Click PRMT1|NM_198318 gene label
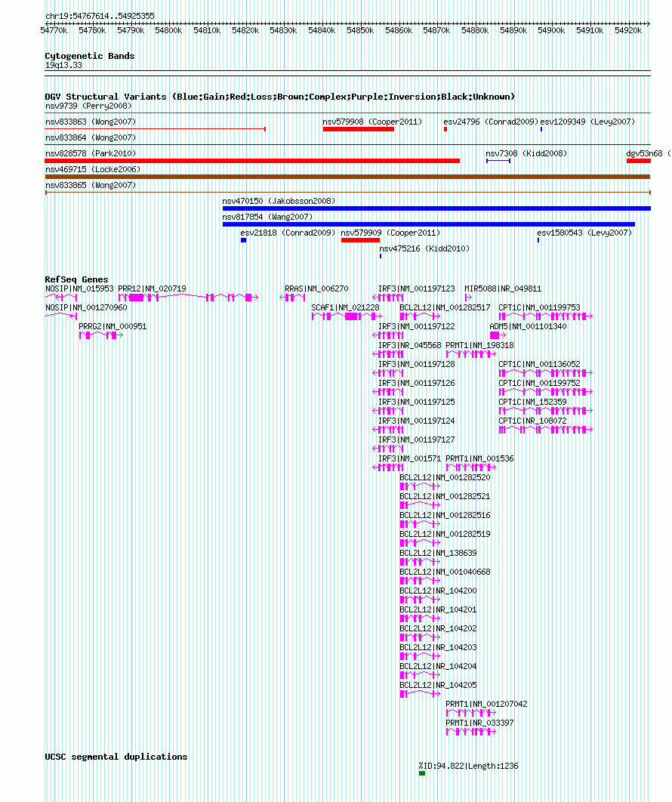The image size is (672, 802). (x=479, y=345)
